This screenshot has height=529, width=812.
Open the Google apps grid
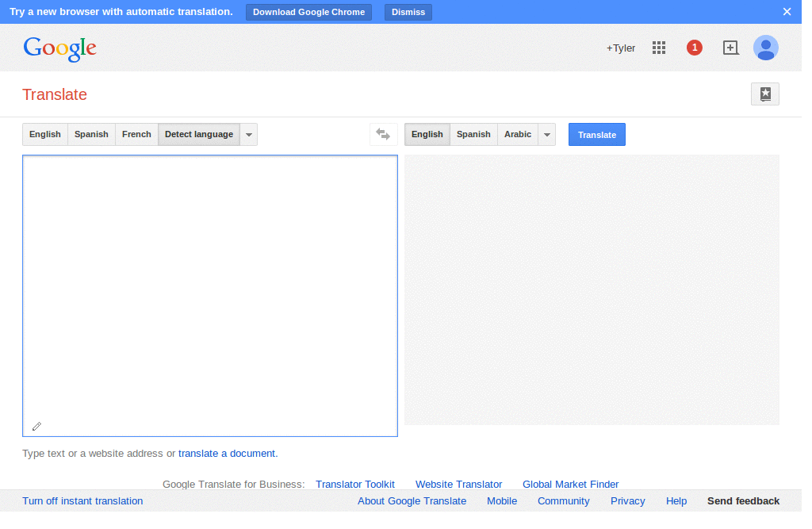coord(659,48)
